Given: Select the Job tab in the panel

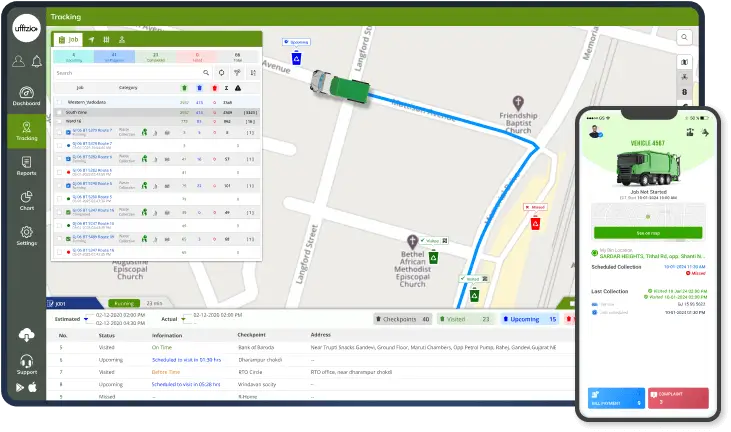Looking at the screenshot, I should [x=68, y=39].
